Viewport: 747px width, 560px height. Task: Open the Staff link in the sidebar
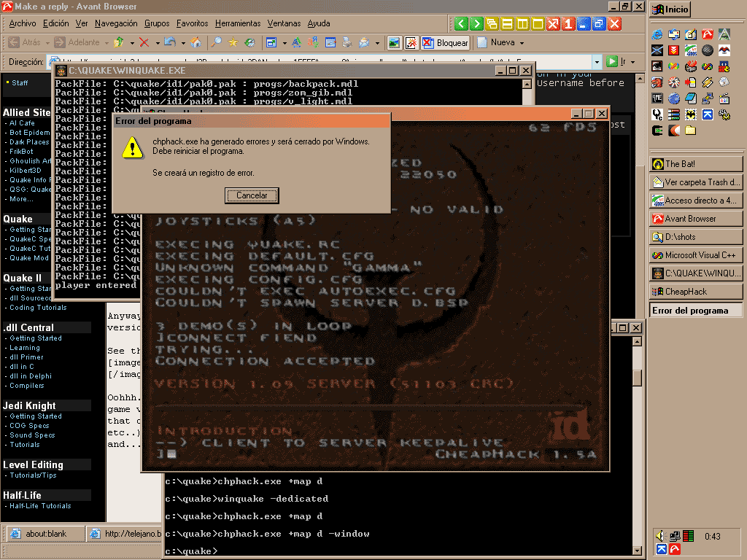point(20,83)
